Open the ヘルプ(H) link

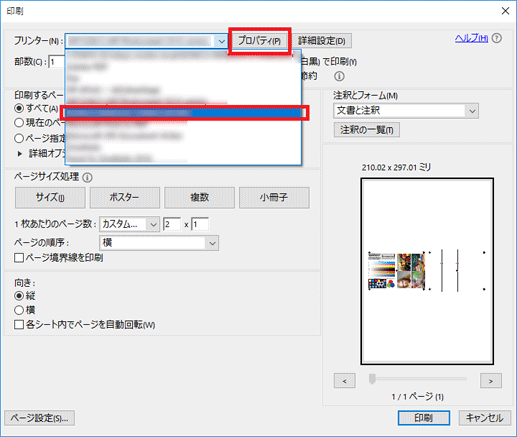(471, 38)
